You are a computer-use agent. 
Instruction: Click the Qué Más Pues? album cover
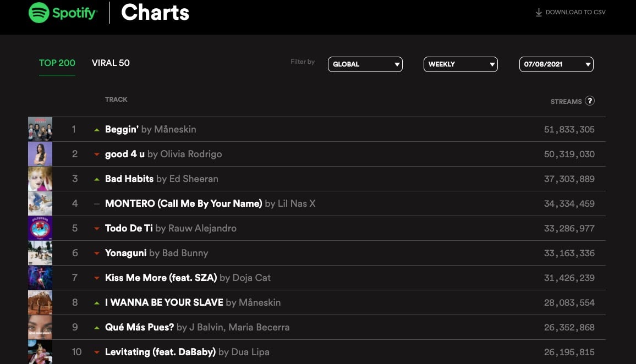coord(40,327)
